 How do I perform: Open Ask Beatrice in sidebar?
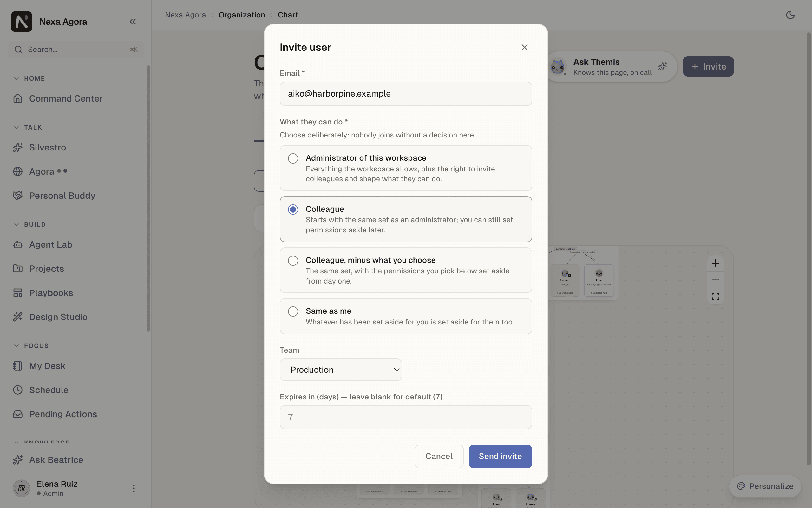click(x=75, y=460)
